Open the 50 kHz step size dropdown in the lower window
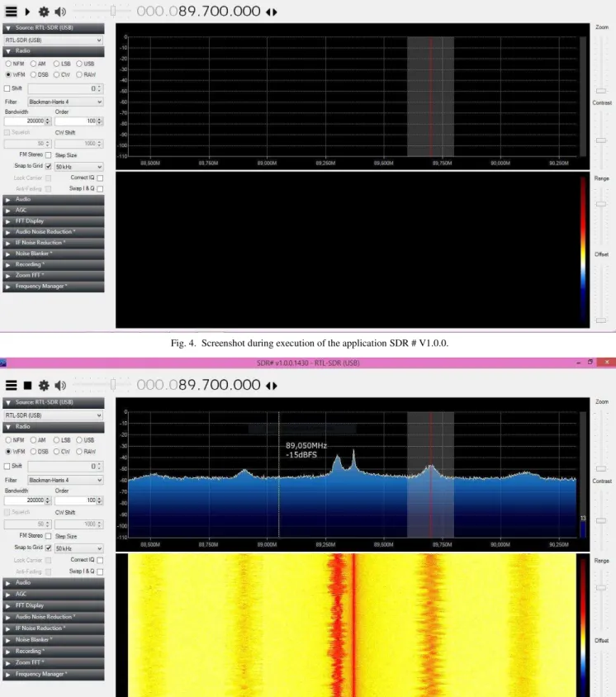 click(78, 548)
